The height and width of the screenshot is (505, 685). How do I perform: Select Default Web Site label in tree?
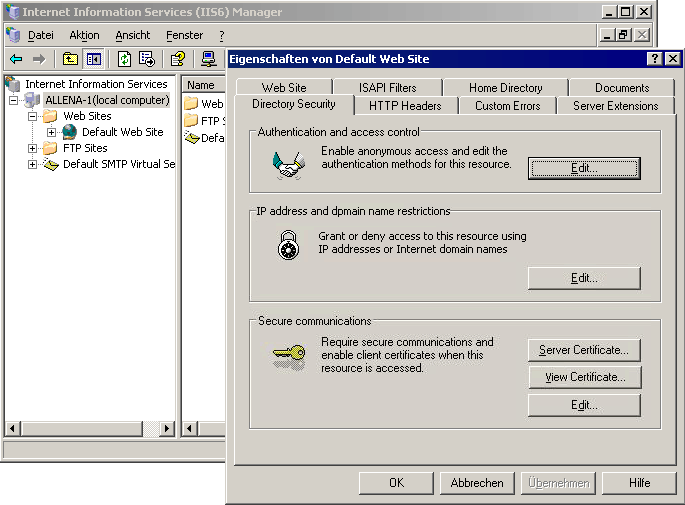pos(123,132)
